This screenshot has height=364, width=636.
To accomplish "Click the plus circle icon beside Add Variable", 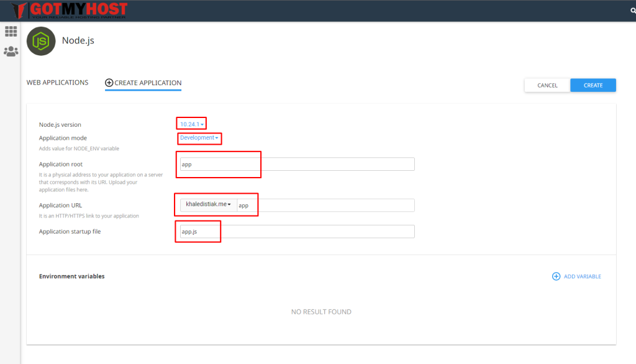I will [556, 276].
